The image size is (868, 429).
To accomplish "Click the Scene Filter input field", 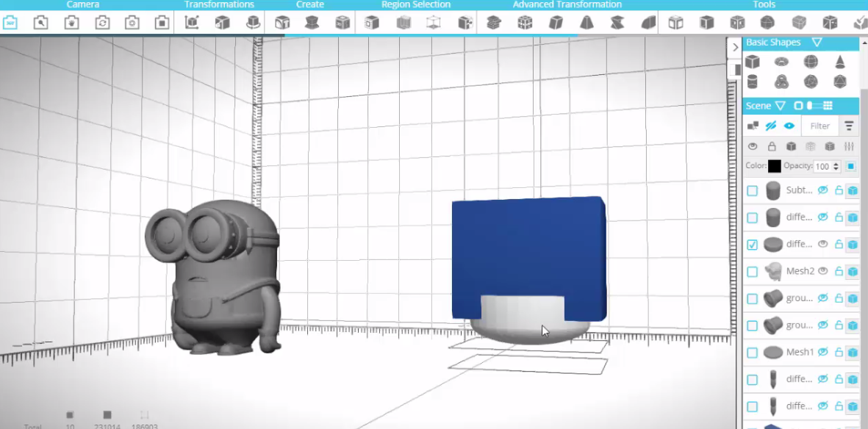I will (x=819, y=126).
